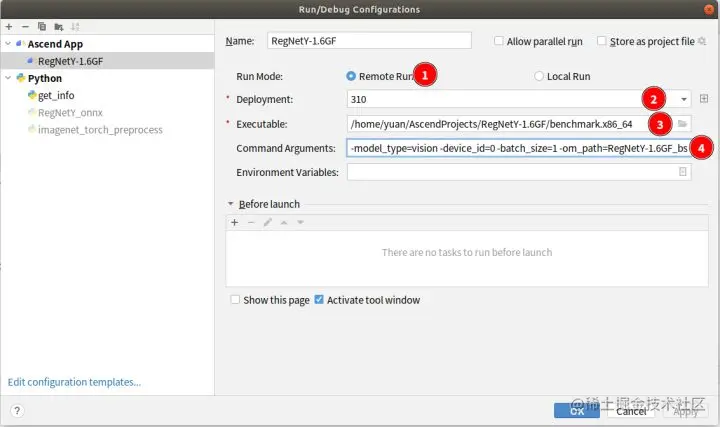Image resolution: width=720 pixels, height=427 pixels.
Task: Enable Allow parallel run checkbox
Action: point(498,41)
